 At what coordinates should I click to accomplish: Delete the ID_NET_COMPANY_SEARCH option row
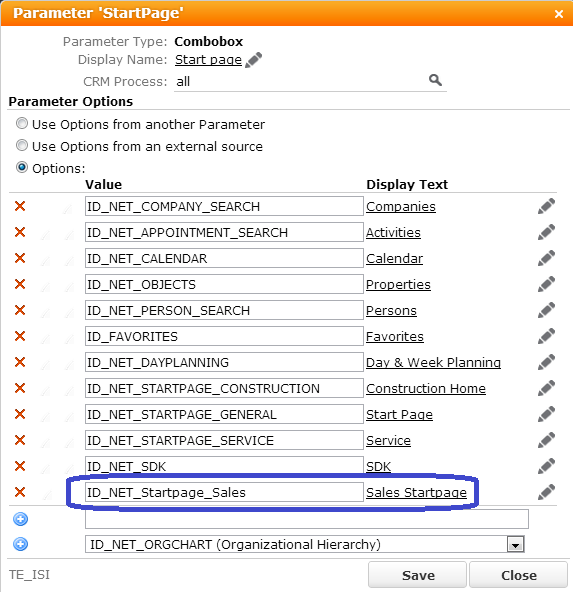[20, 206]
